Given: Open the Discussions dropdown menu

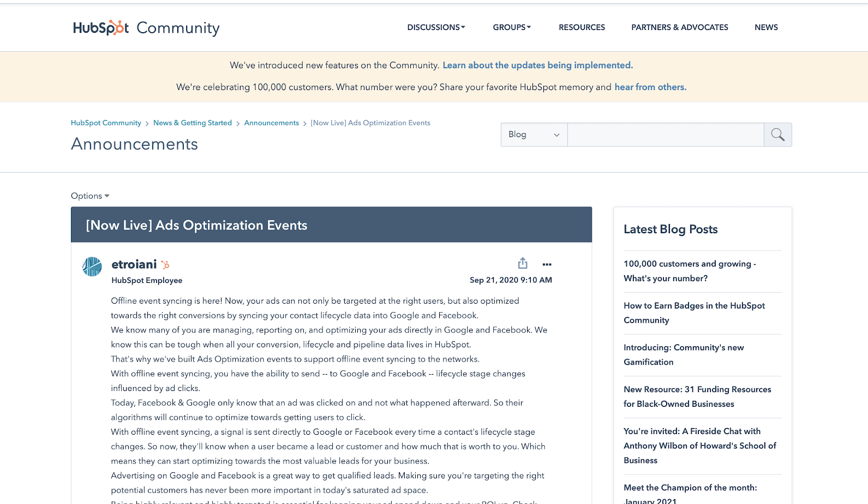Looking at the screenshot, I should 436,27.
